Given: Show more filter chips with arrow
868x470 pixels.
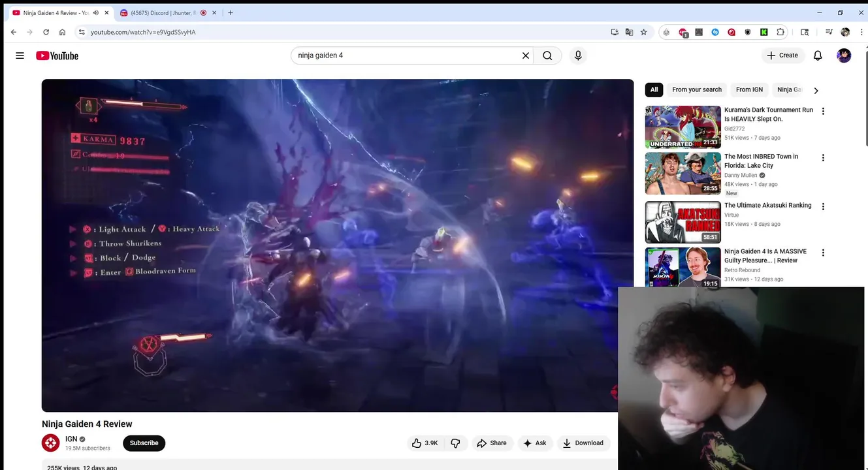Looking at the screenshot, I should [816, 90].
